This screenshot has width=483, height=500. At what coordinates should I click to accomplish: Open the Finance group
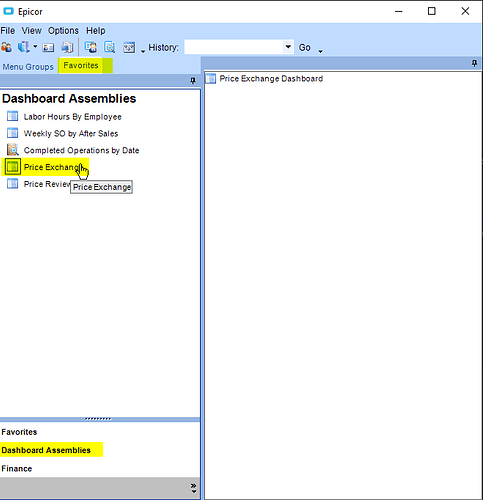(17, 468)
